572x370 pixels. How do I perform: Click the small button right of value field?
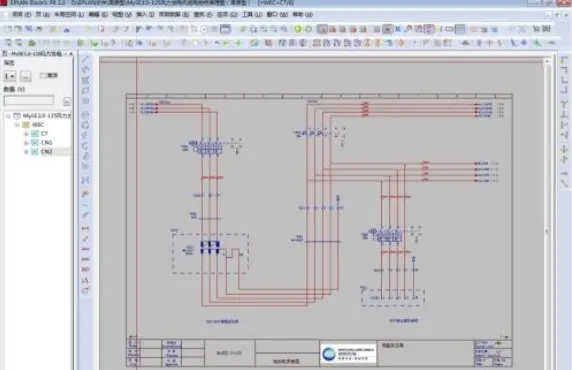66,101
